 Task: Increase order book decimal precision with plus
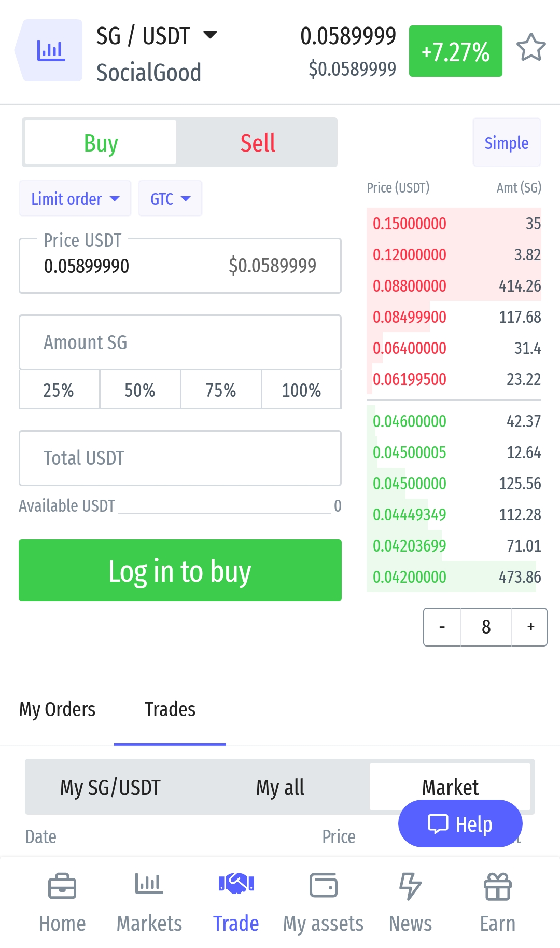pyautogui.click(x=530, y=627)
